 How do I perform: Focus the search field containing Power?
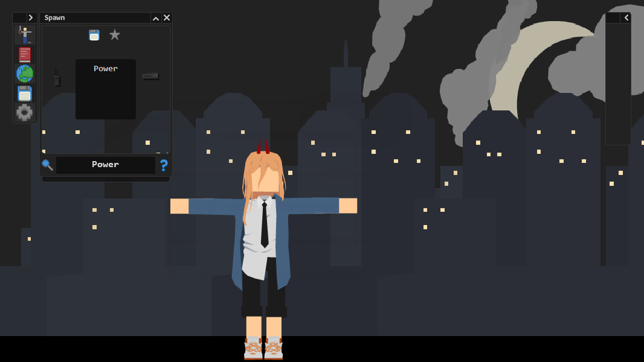click(x=106, y=165)
